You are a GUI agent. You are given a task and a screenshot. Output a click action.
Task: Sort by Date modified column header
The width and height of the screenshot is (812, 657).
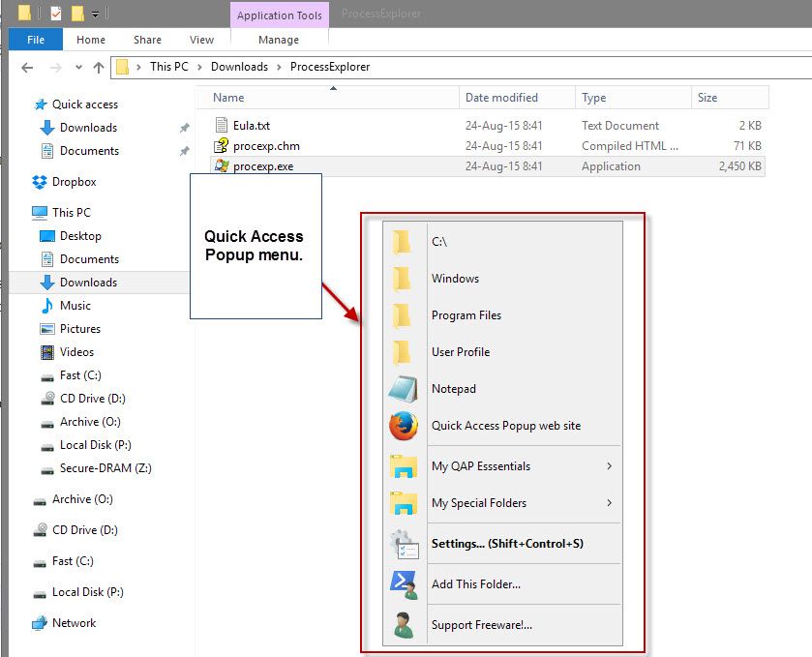pos(517,98)
